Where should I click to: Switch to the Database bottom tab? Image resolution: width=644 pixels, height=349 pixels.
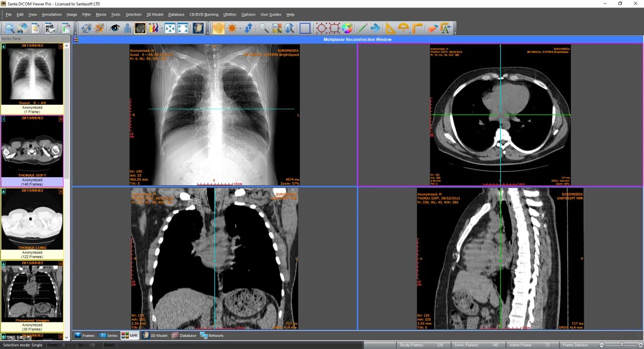[x=184, y=335]
